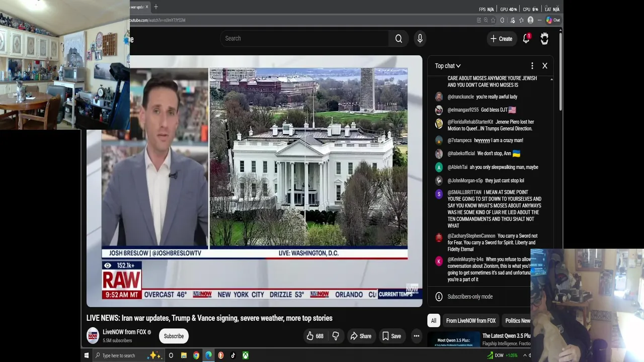Open Xbox app from taskbar
The height and width of the screenshot is (362, 644).
click(246, 355)
